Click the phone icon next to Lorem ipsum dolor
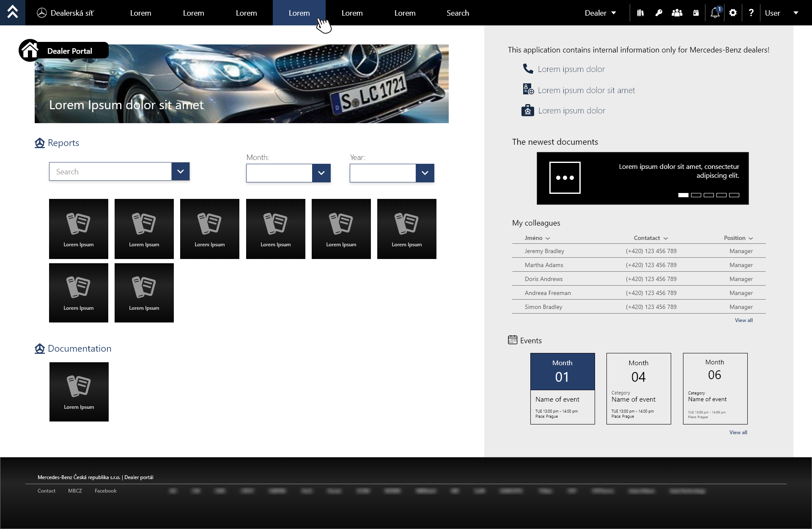Viewport: 812px width, 529px height. (528, 69)
